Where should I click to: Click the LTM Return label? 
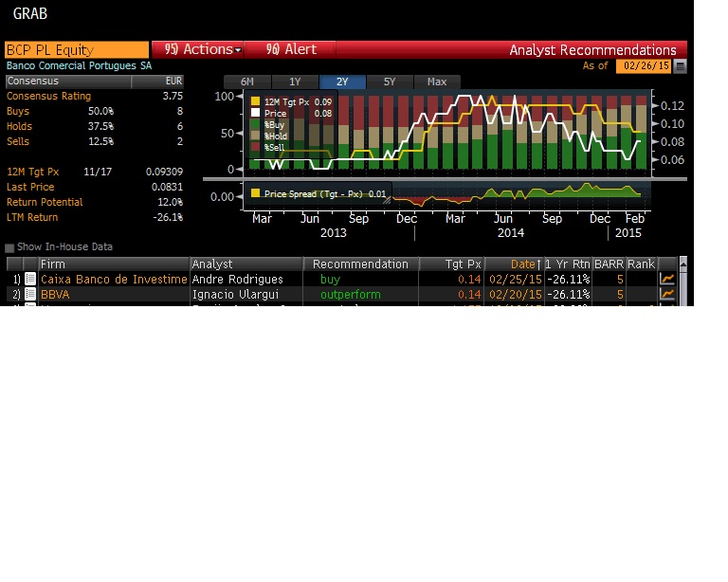32,217
